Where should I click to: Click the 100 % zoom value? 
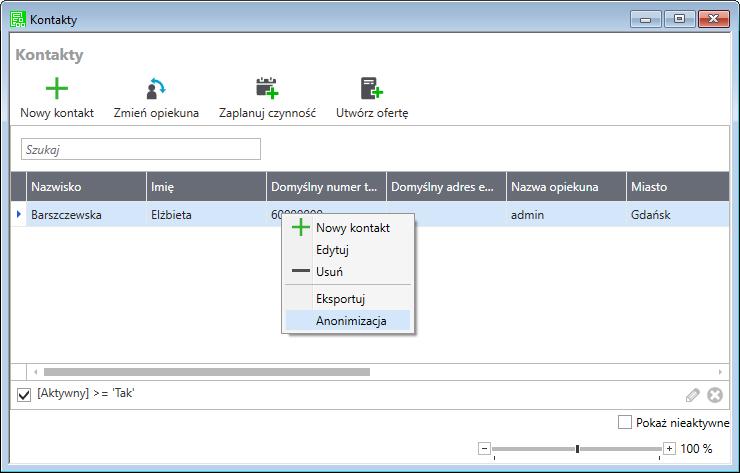696,448
